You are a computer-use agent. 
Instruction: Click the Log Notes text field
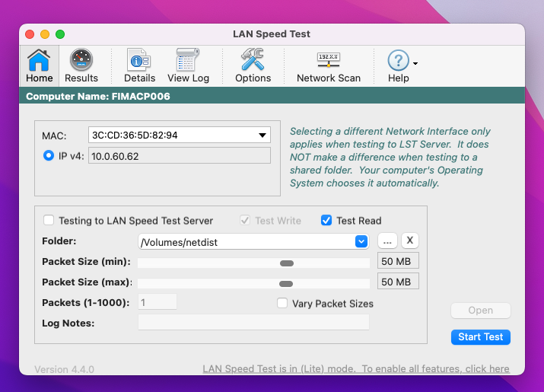253,323
